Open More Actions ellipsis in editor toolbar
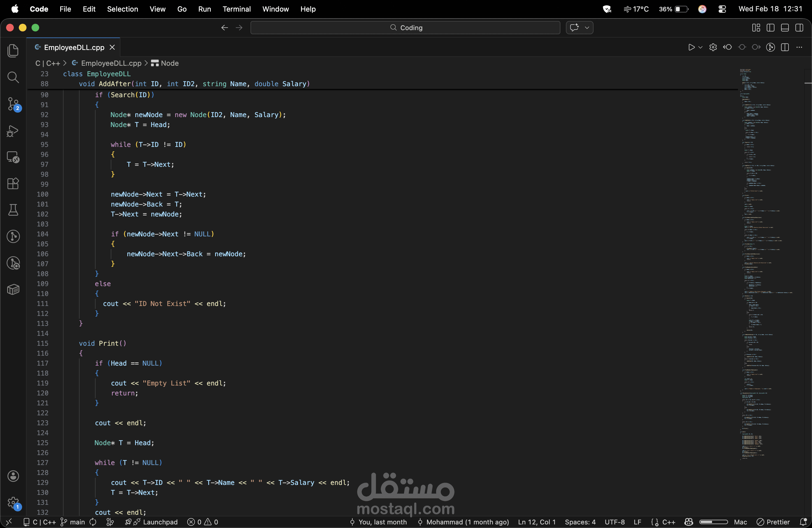This screenshot has height=528, width=812. [x=799, y=47]
